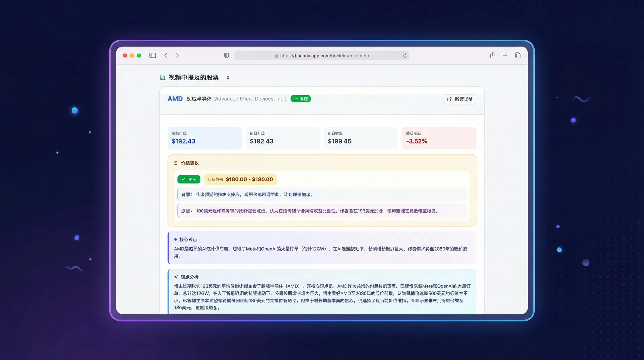Select the current price $192.43 card

point(205,138)
